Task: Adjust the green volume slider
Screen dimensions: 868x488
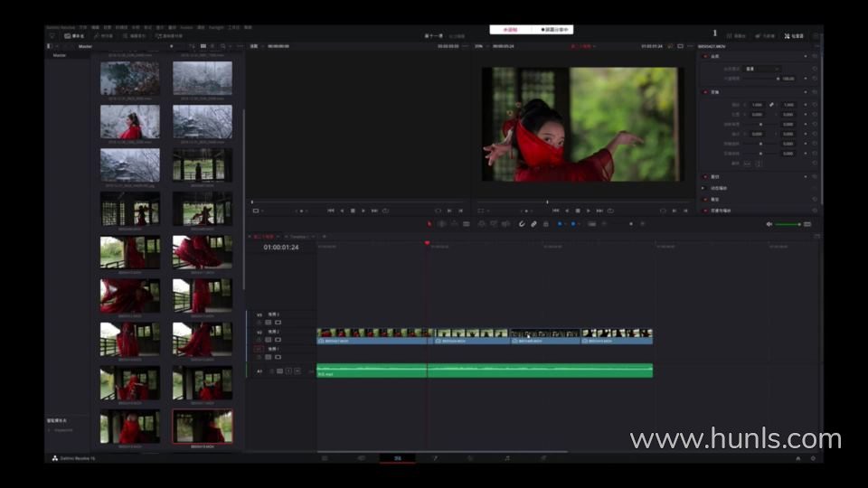Action: tap(788, 224)
